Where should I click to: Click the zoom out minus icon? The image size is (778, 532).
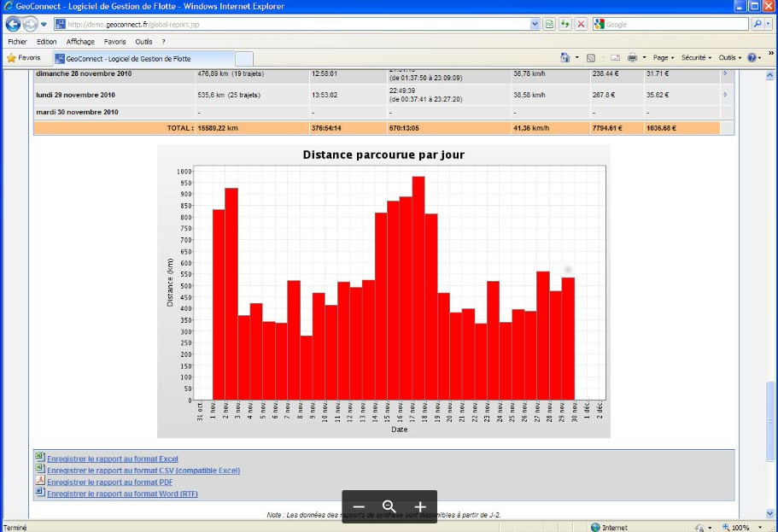[x=359, y=506]
